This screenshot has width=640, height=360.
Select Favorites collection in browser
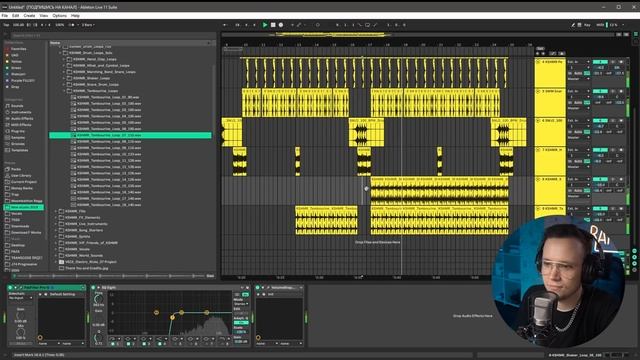click(x=19, y=49)
